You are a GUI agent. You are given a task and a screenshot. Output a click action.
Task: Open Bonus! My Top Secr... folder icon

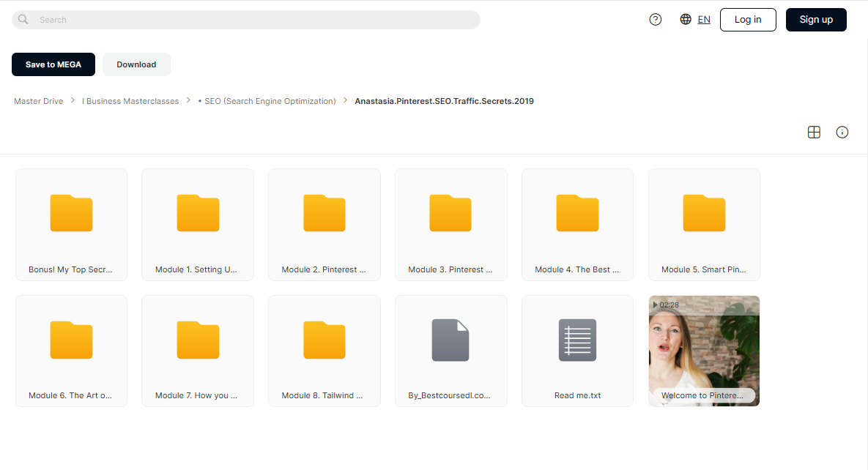(x=71, y=212)
